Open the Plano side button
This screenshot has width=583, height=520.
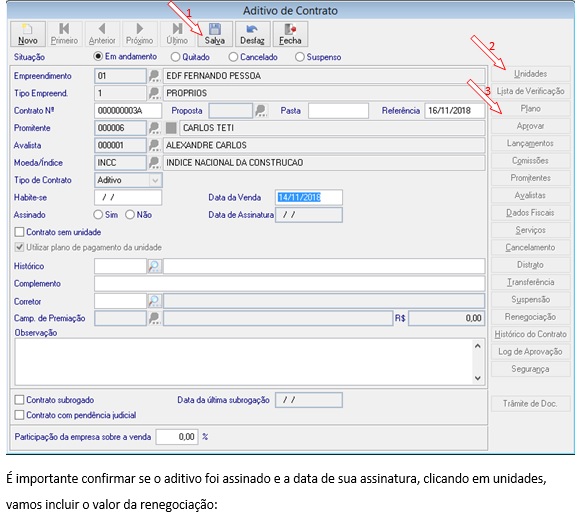(x=531, y=109)
